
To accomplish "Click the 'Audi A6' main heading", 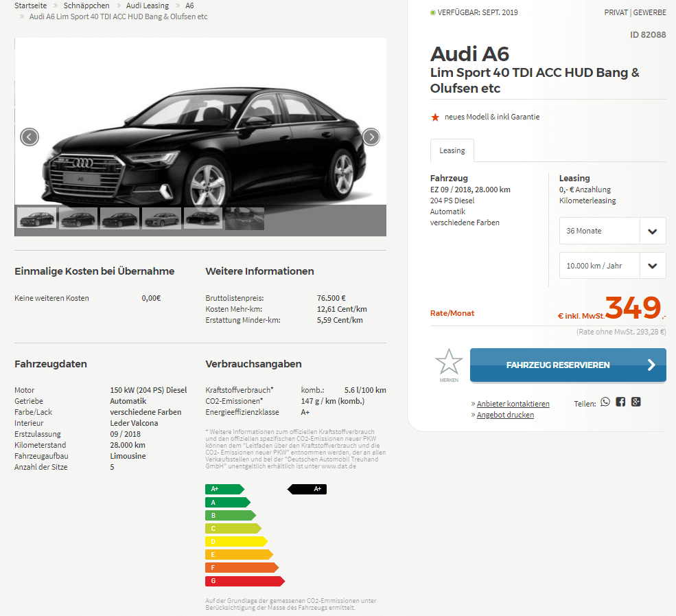I will click(470, 54).
